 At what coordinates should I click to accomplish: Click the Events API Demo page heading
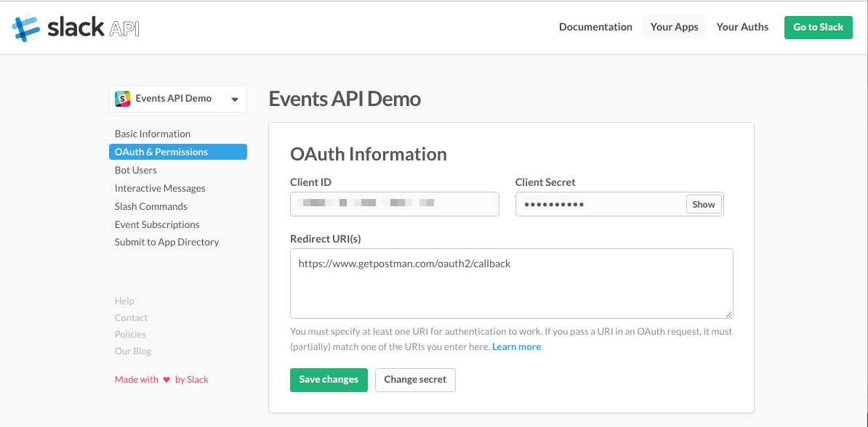(x=345, y=99)
